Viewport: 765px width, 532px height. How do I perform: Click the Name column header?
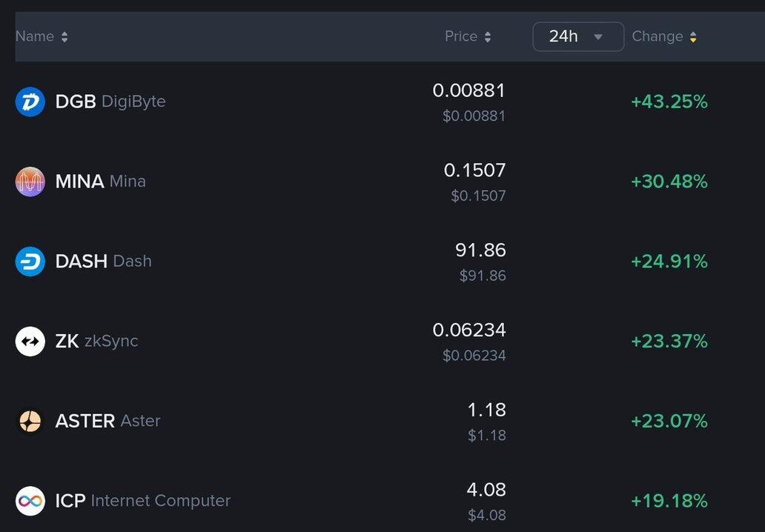pos(35,36)
